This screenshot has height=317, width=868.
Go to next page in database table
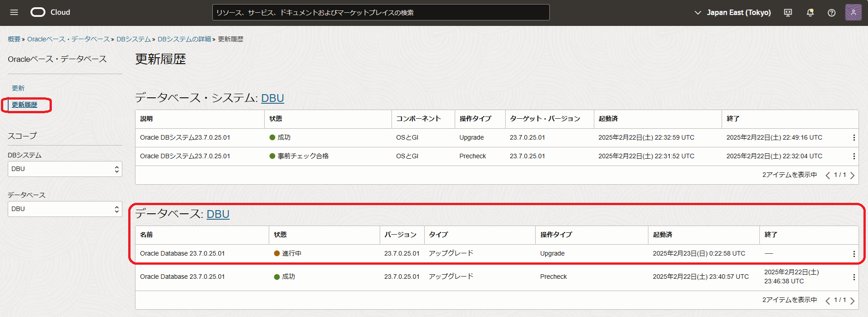click(852, 300)
